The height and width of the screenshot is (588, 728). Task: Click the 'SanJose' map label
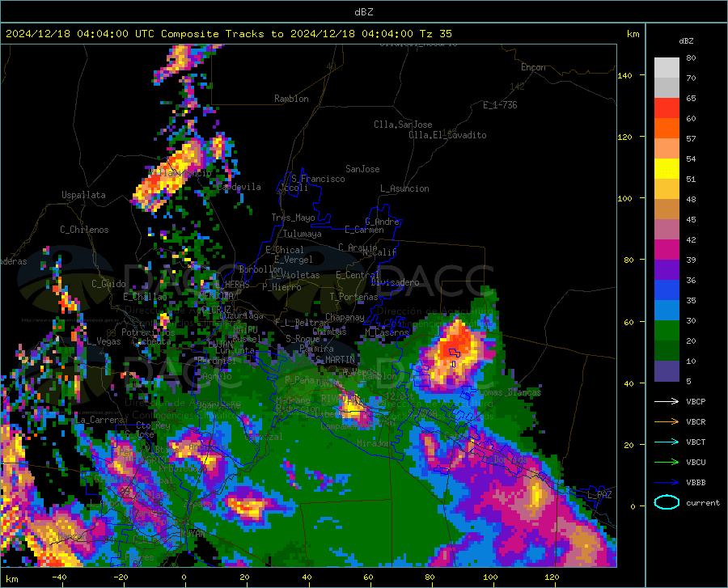(362, 169)
